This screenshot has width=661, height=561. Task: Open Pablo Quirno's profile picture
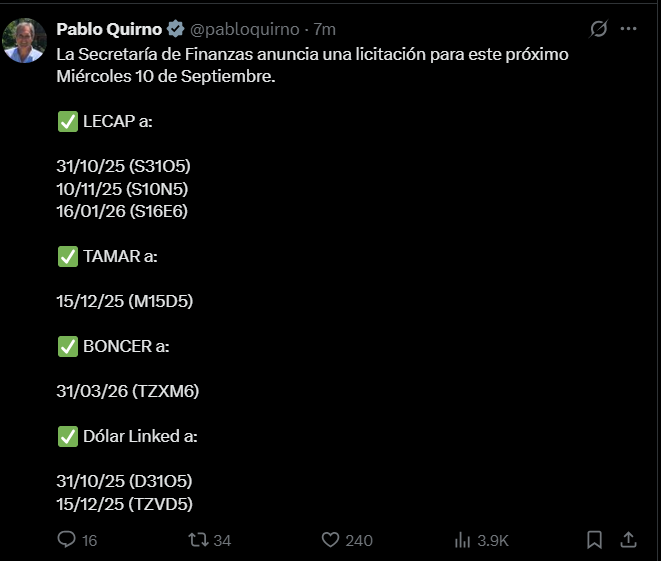click(x=25, y=40)
